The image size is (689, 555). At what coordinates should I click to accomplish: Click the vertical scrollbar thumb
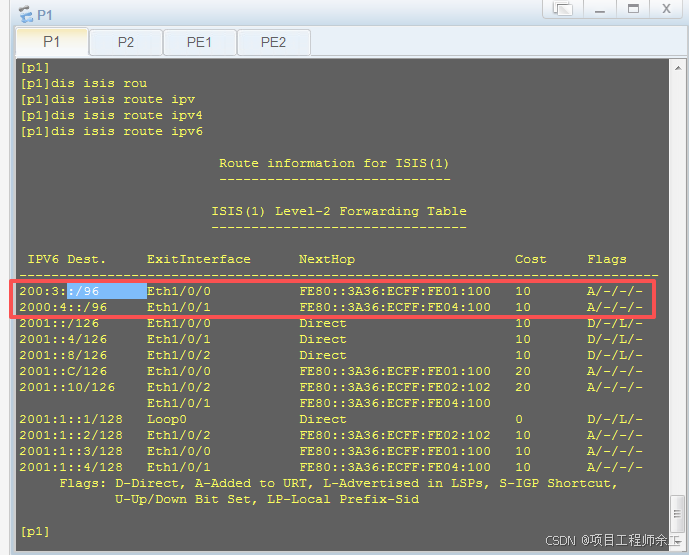tap(677, 514)
